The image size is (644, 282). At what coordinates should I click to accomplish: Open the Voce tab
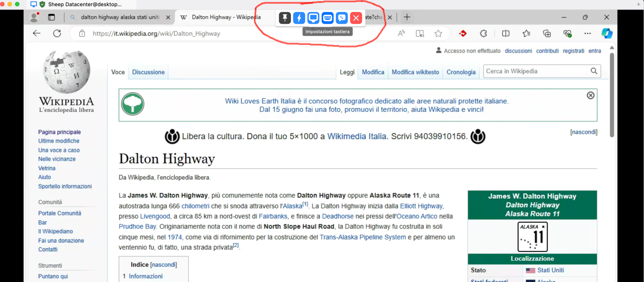[x=118, y=72]
